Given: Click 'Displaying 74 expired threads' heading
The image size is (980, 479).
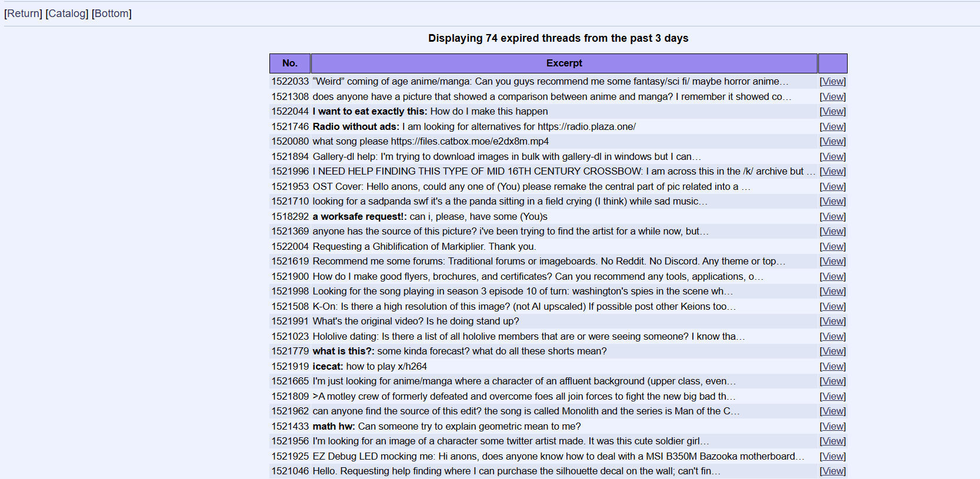Looking at the screenshot, I should click(x=558, y=38).
